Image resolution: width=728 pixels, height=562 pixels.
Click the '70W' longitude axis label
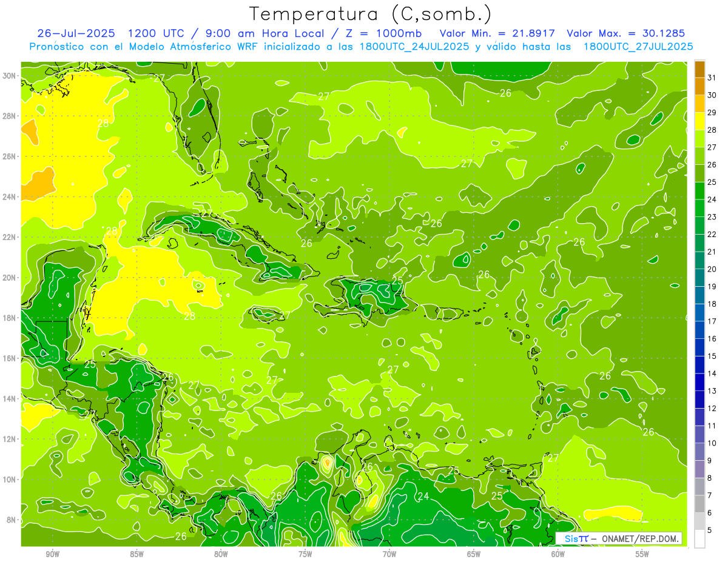pos(389,554)
